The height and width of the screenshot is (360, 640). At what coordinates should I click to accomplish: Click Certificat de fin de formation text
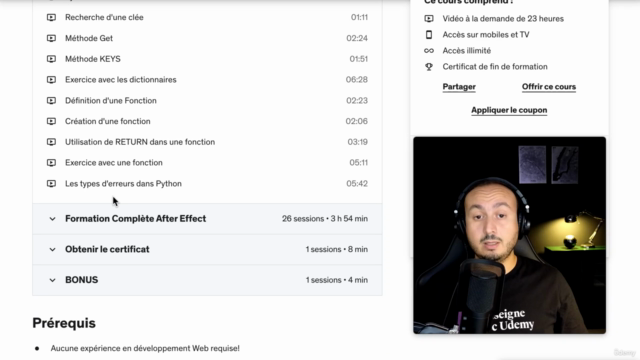coord(495,67)
